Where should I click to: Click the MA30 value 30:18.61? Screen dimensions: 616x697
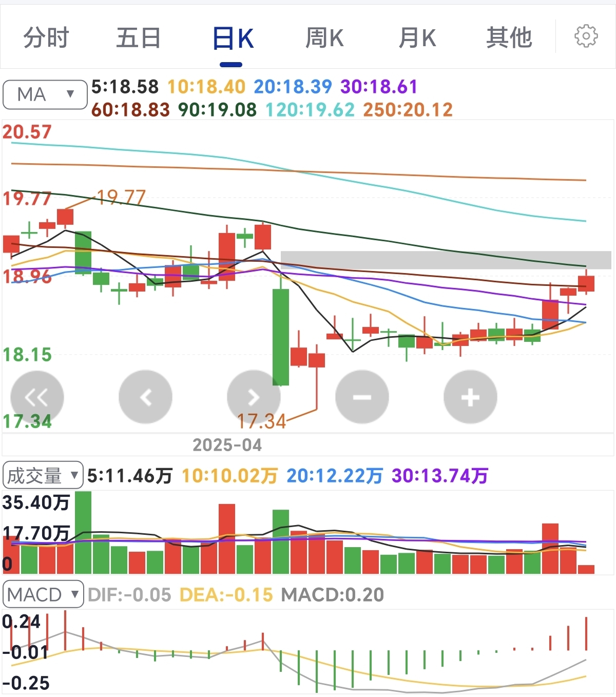[379, 87]
